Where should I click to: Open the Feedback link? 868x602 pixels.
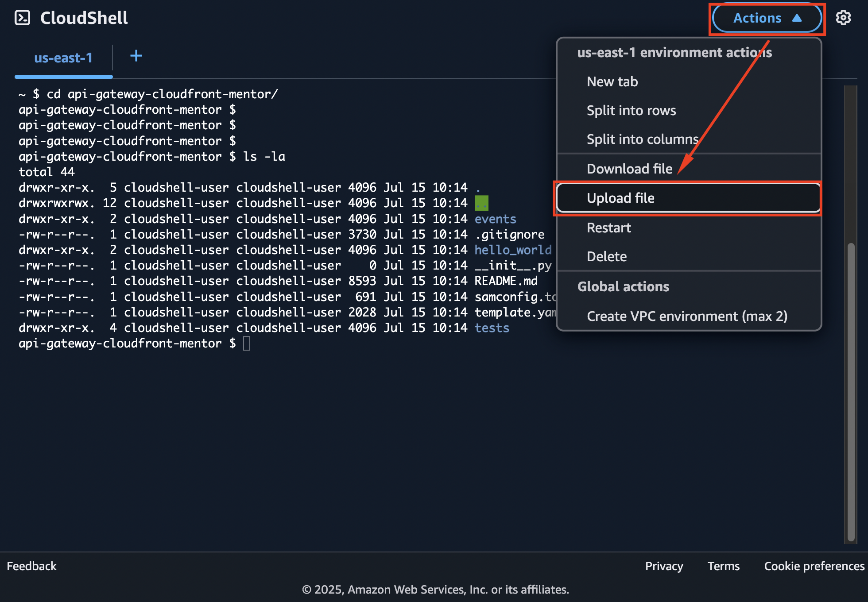click(x=31, y=566)
